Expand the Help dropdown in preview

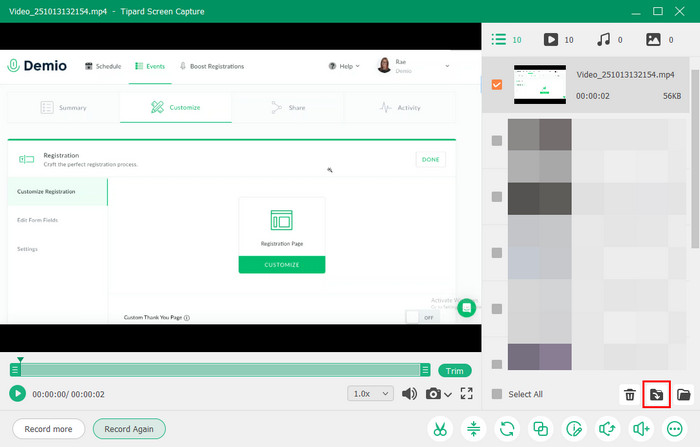344,66
